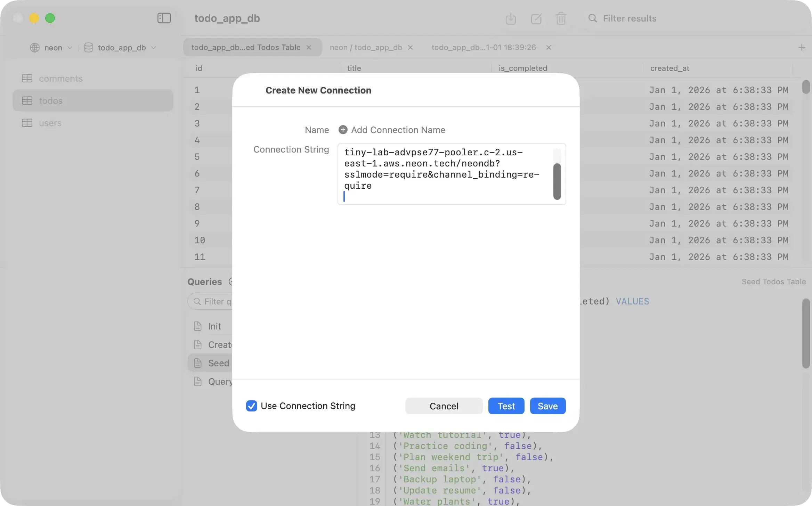Select row with id 5
Screen dimensions: 812x506
click(197, 157)
